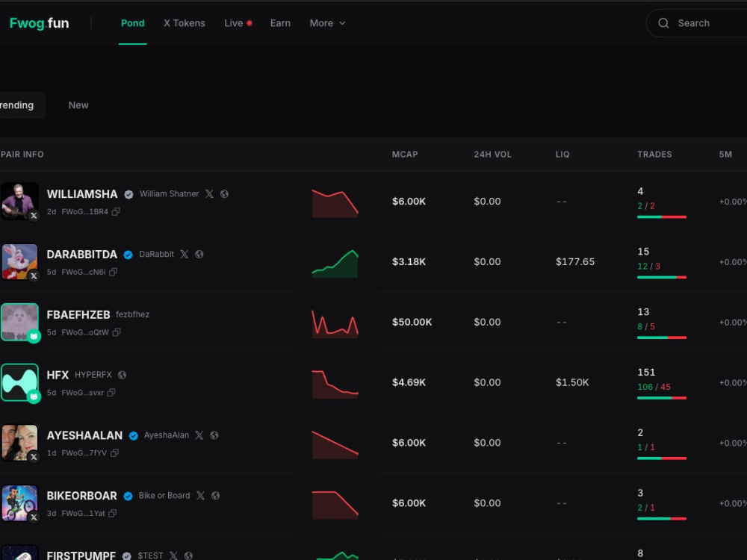This screenshot has width=747, height=560.
Task: Open WILLIAMSHA website globe icon
Action: coord(224,194)
